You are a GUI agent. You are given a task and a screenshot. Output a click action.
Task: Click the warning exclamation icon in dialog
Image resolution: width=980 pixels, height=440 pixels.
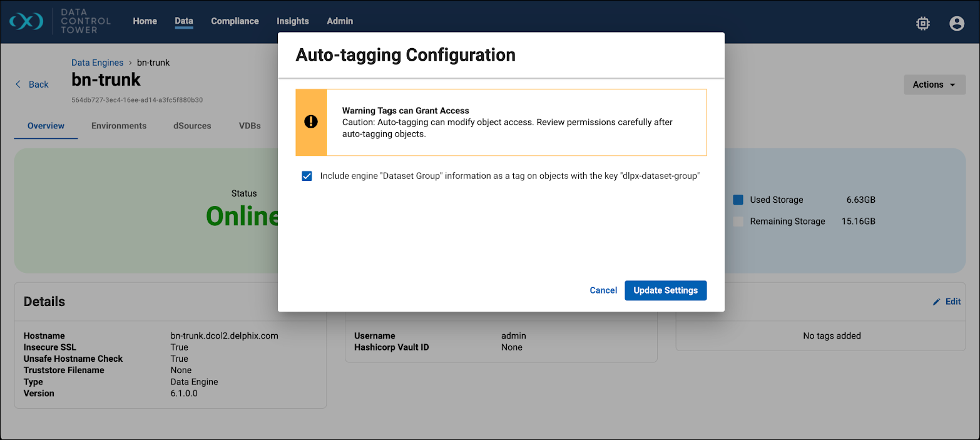311,122
